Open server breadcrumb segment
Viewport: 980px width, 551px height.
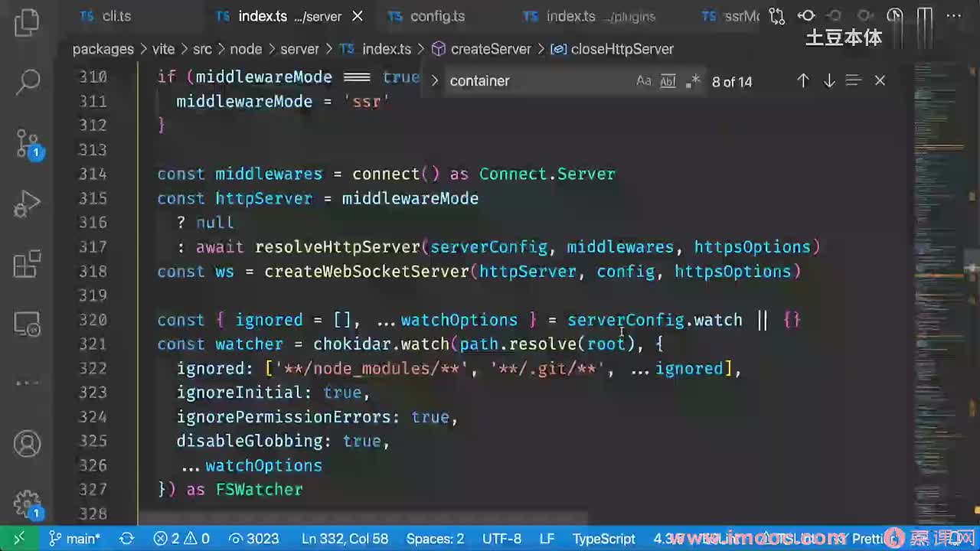tap(299, 49)
